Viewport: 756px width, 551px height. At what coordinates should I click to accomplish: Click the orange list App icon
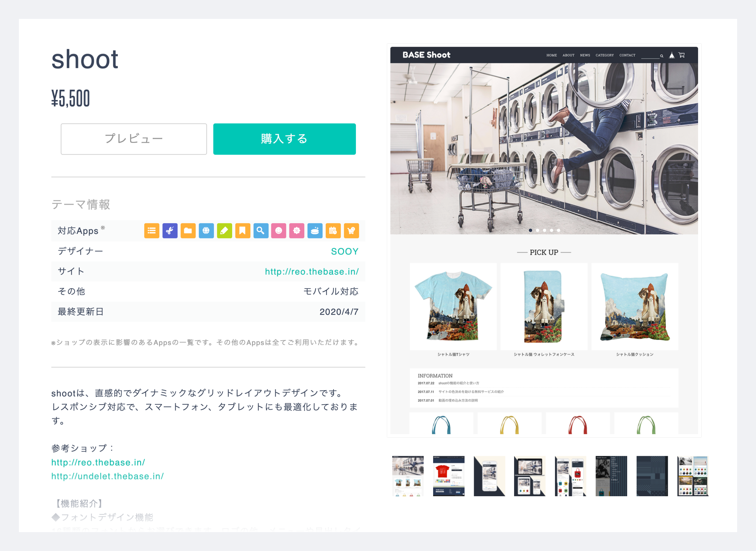(x=152, y=230)
